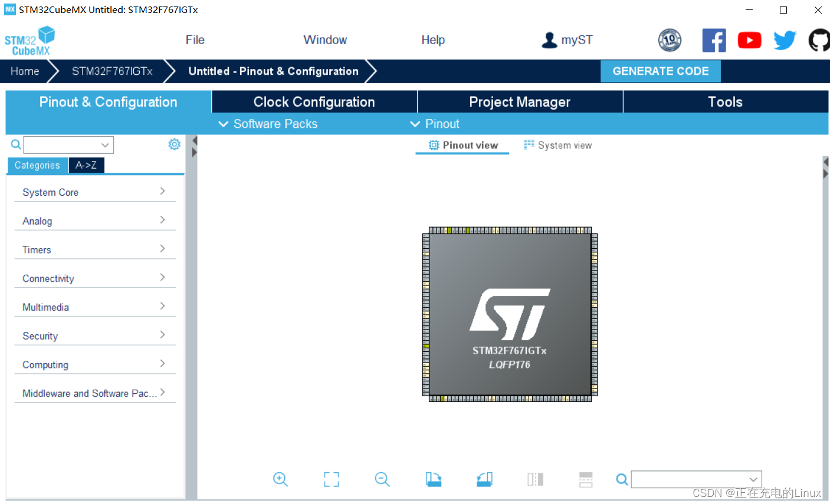This screenshot has width=830, height=504.
Task: Select the Categories tab
Action: (x=37, y=166)
